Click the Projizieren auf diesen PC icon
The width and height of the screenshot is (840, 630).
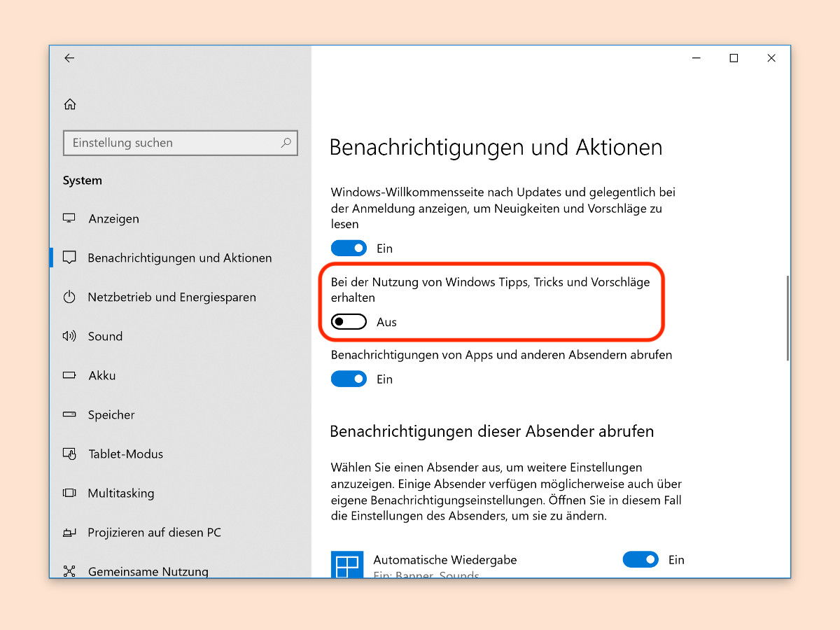point(69,533)
